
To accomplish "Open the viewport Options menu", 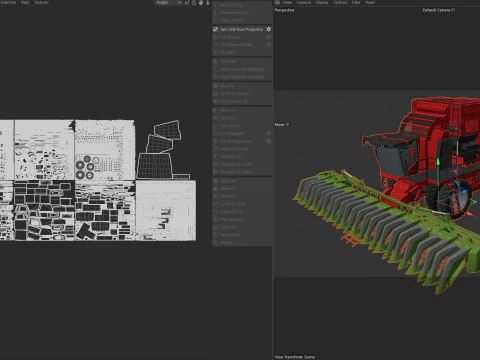I will [x=340, y=2].
